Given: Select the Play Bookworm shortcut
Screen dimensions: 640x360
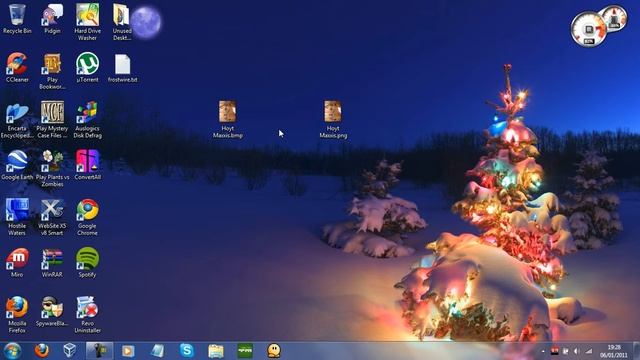Looking at the screenshot, I should (x=52, y=71).
